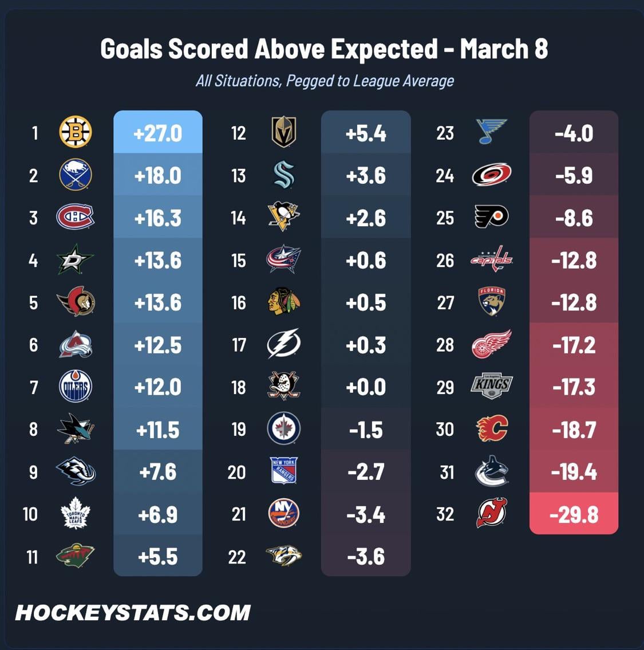Click the Calgary Flames logo
Viewport: 644px width, 650px height.
(492, 429)
